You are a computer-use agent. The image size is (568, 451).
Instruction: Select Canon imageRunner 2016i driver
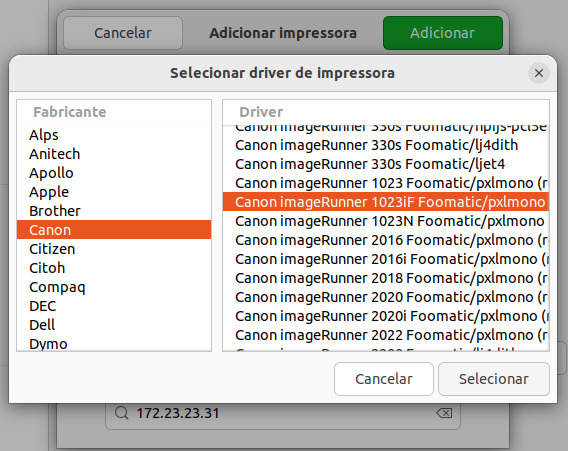[x=386, y=259]
